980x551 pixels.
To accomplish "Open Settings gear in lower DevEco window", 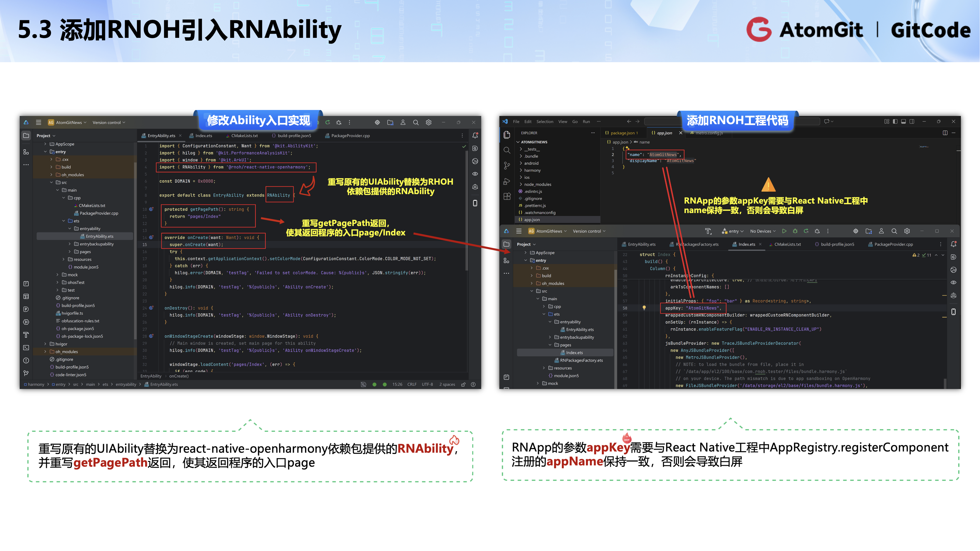I will pos(907,231).
